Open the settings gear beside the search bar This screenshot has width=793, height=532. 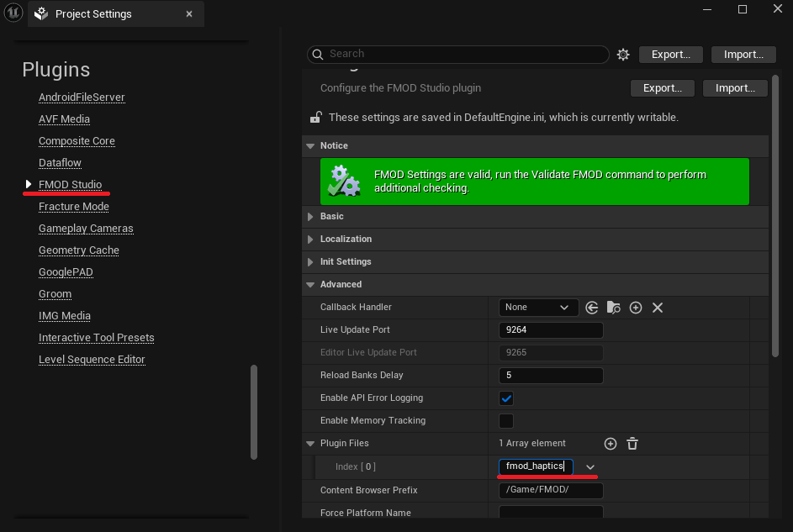(x=622, y=54)
